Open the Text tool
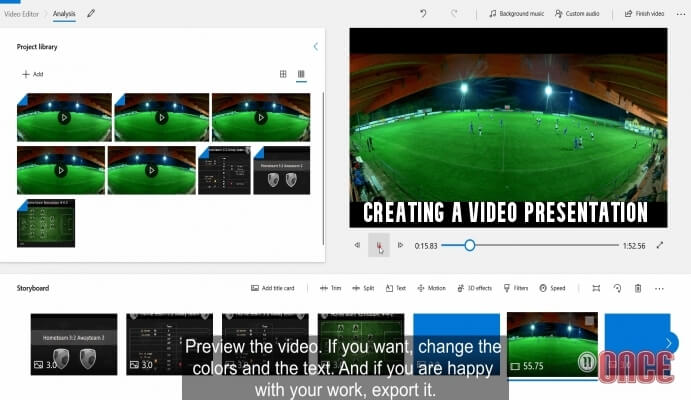Image resolution: width=691 pixels, height=400 pixels. 396,288
